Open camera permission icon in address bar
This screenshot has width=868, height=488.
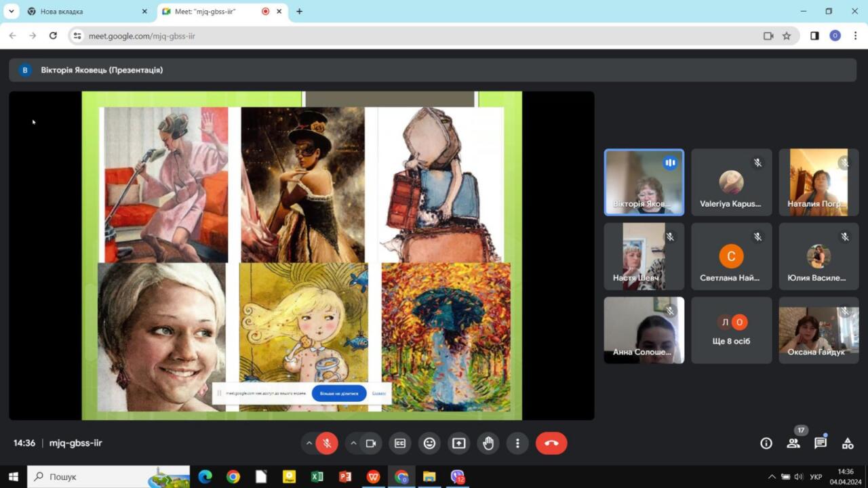click(x=768, y=36)
